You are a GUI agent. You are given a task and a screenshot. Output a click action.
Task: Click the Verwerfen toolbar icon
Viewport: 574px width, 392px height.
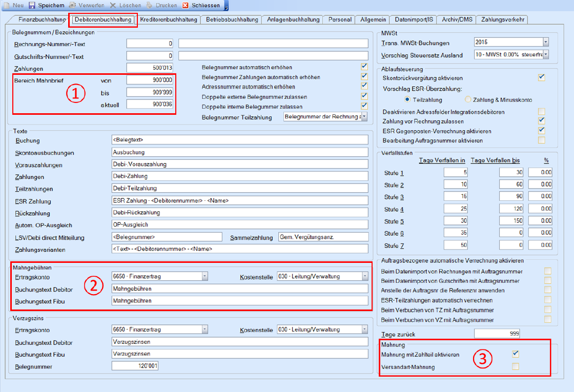point(73,5)
